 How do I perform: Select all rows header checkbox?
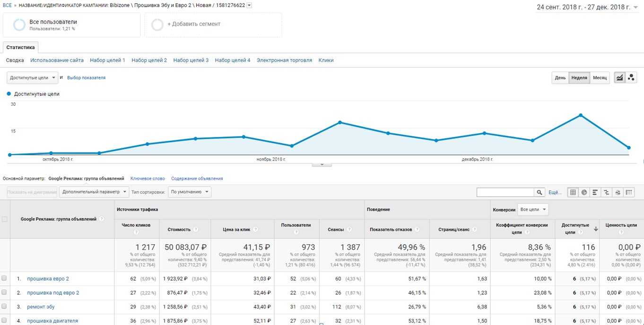coord(5,219)
